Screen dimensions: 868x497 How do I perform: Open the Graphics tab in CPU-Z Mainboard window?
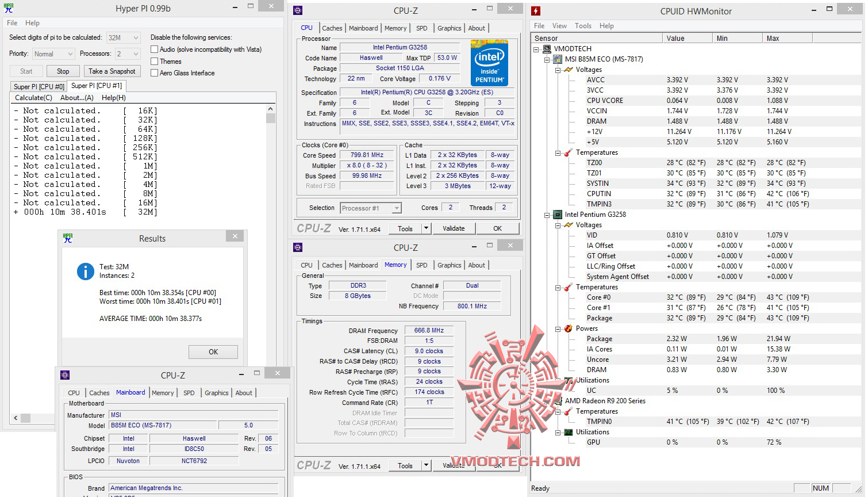217,393
